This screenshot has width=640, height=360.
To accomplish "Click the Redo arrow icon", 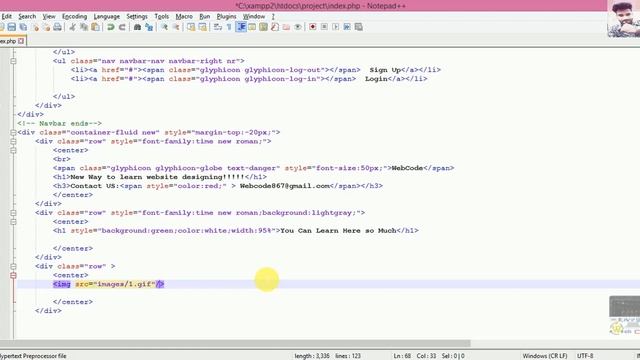I will pos(122,27).
